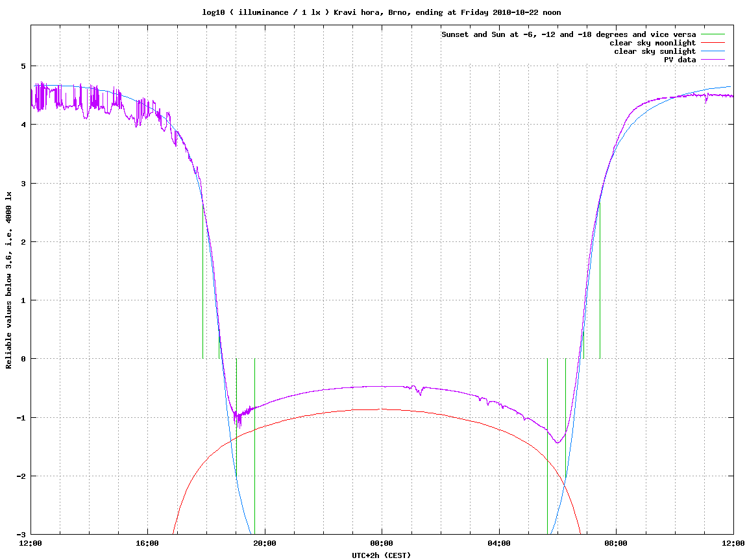
Task: Click legend entry 'clear sky sunlight'
Action: tap(655, 51)
